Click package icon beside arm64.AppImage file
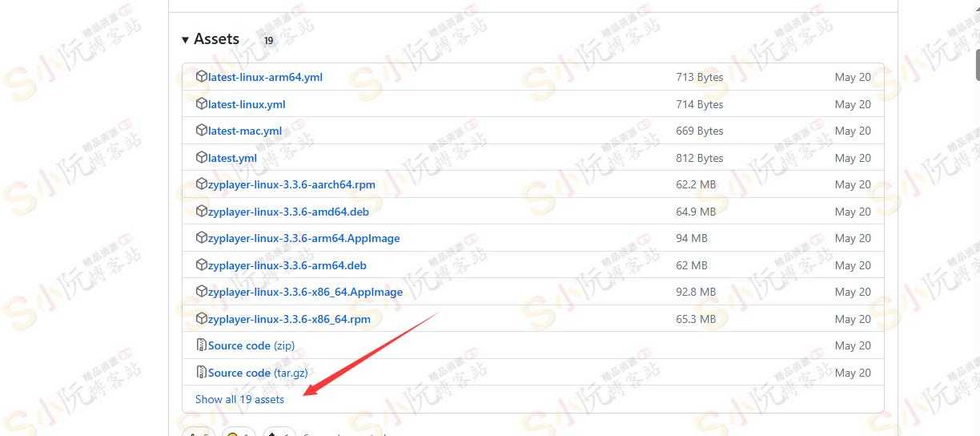980x436 pixels. point(202,238)
